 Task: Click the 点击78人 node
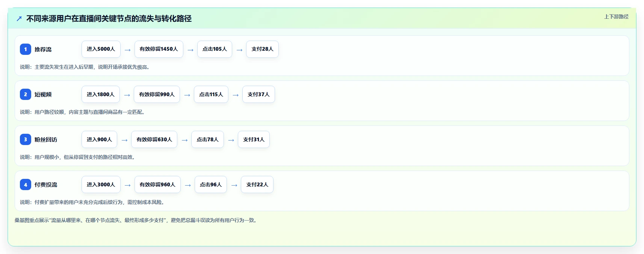pos(207,139)
